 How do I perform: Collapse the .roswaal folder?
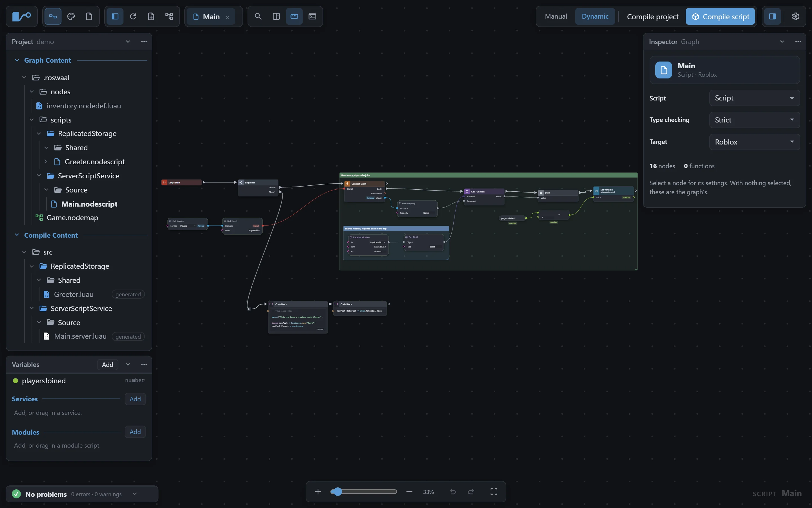click(24, 77)
